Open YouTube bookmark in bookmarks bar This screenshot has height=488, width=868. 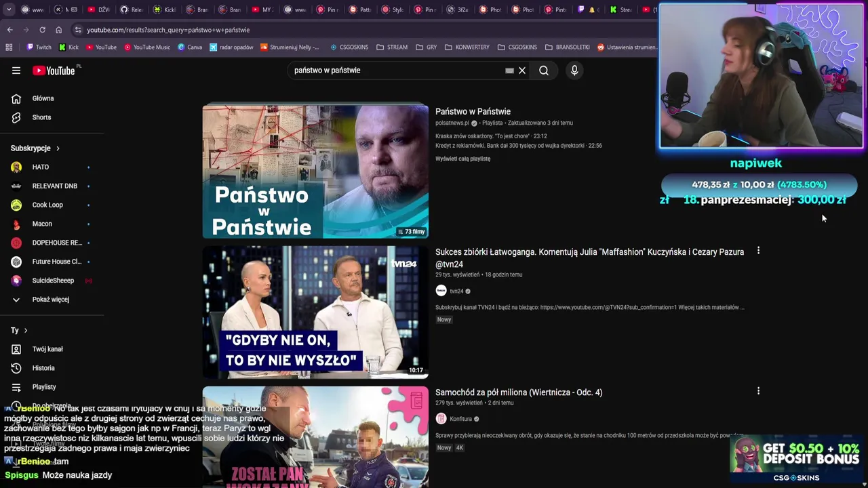tap(100, 47)
